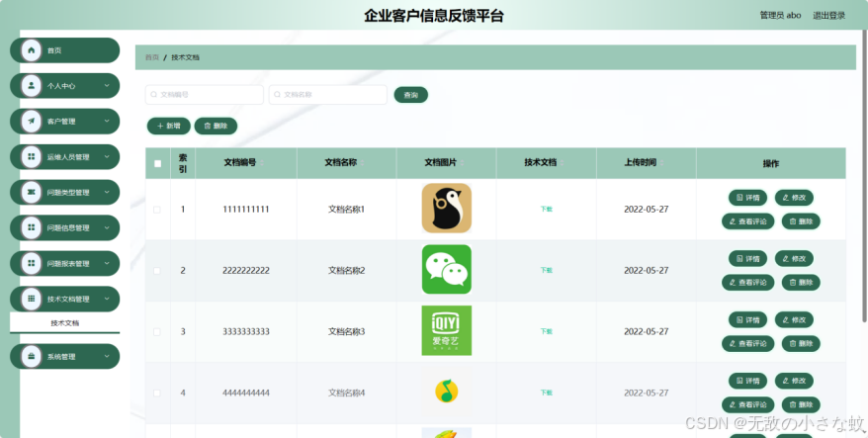Screen dimensions: 868x438
Task: Collapse the 技术文档管理 menu chevron
Action: 107,299
